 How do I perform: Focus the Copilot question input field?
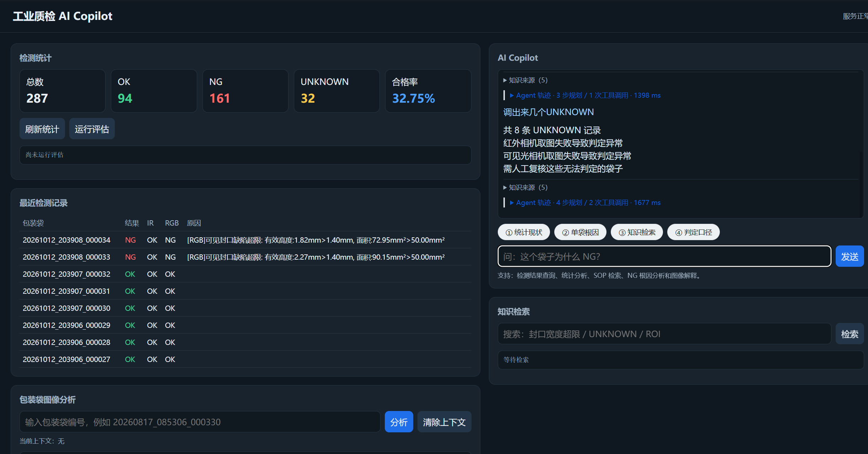click(664, 256)
